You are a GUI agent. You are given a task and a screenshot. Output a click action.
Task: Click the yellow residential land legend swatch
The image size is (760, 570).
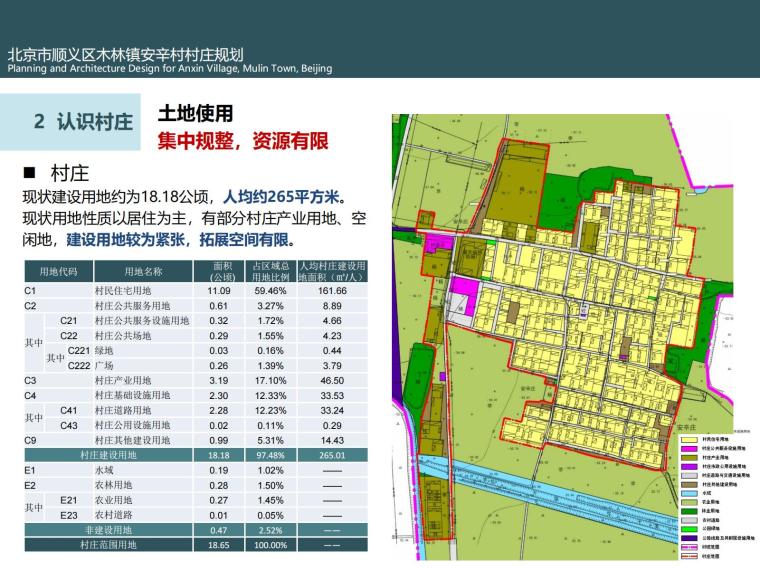(x=689, y=439)
